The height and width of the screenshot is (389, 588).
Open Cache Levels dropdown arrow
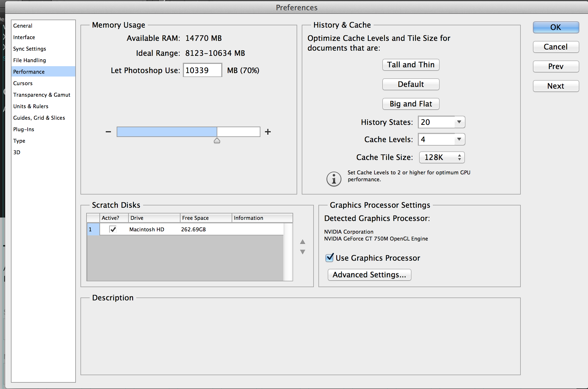coord(459,139)
